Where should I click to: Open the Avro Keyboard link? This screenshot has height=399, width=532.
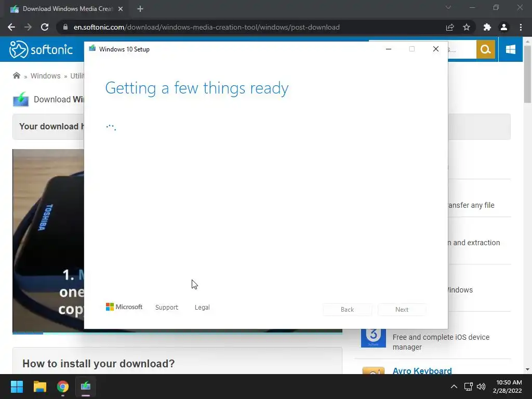pos(422,371)
